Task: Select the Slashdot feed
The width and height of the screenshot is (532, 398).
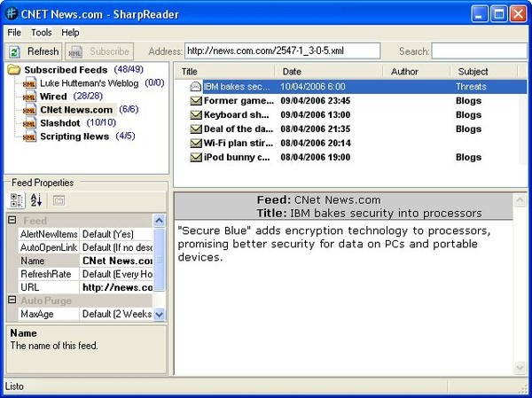Action: coord(60,123)
